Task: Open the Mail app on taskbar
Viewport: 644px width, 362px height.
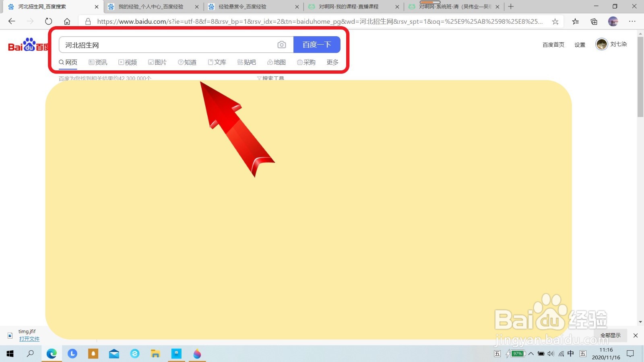Action: 114,354
